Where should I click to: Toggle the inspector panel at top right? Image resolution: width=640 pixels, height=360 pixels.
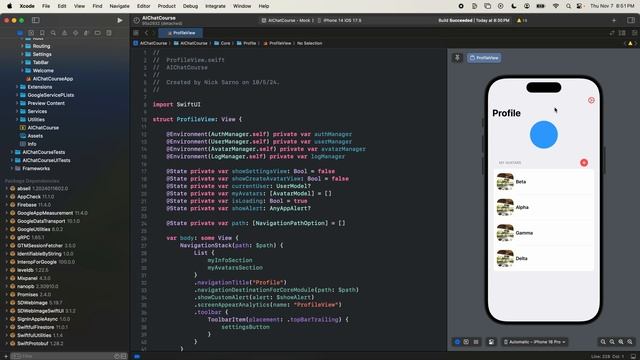(631, 20)
